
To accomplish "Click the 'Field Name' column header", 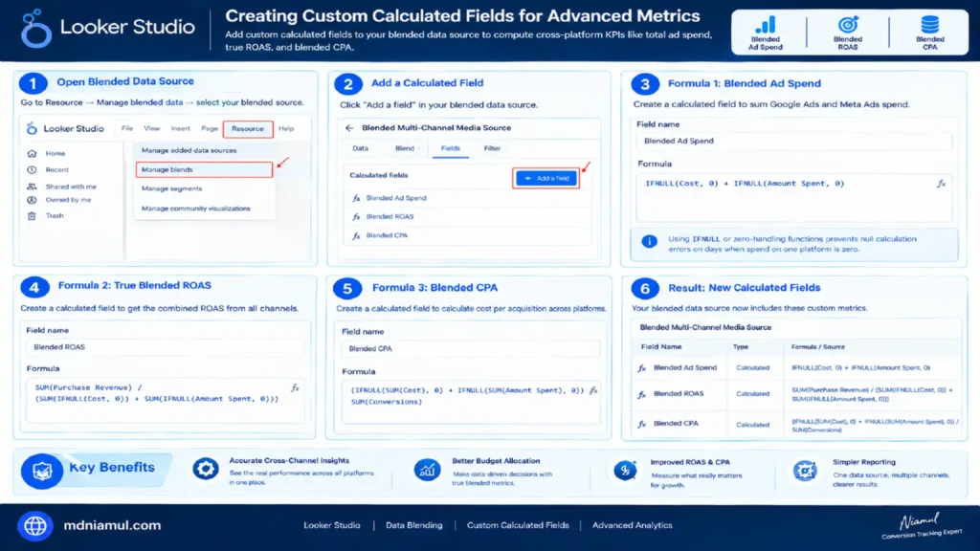I will 661,346.
